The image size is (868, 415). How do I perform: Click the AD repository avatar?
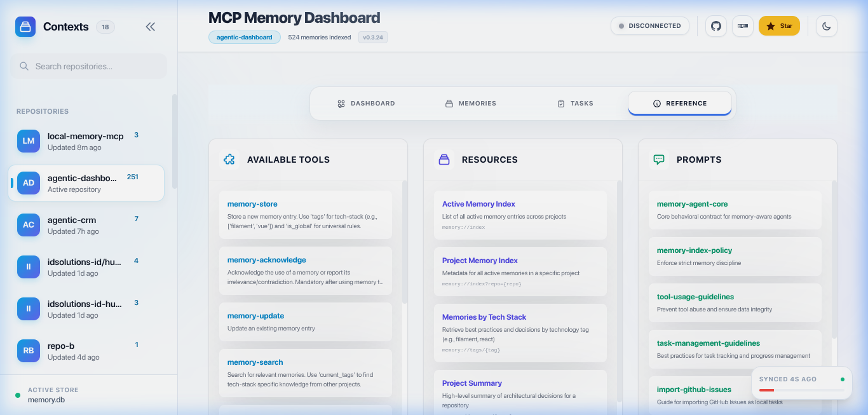[29, 183]
